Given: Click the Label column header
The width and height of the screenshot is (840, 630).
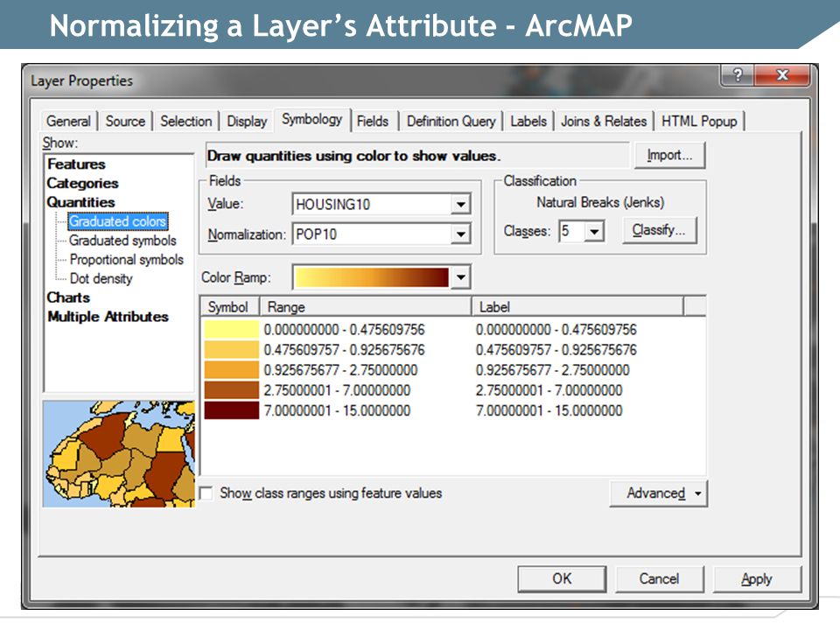Looking at the screenshot, I should click(x=577, y=307).
